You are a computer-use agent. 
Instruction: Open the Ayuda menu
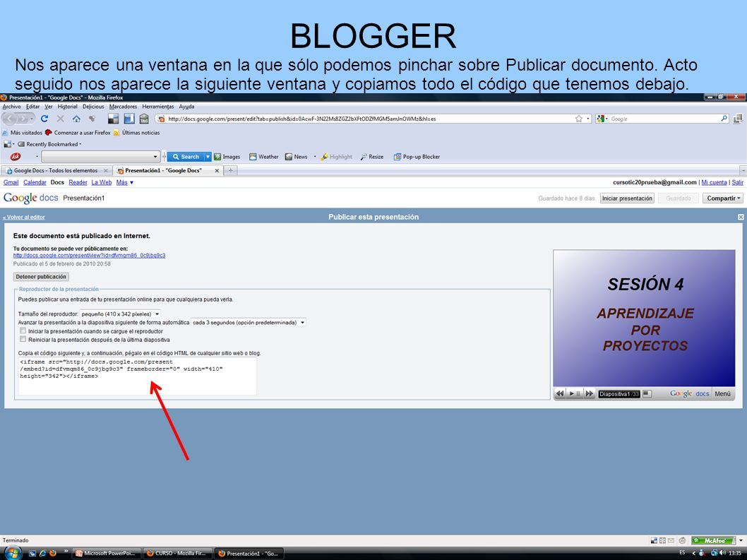pyautogui.click(x=186, y=107)
